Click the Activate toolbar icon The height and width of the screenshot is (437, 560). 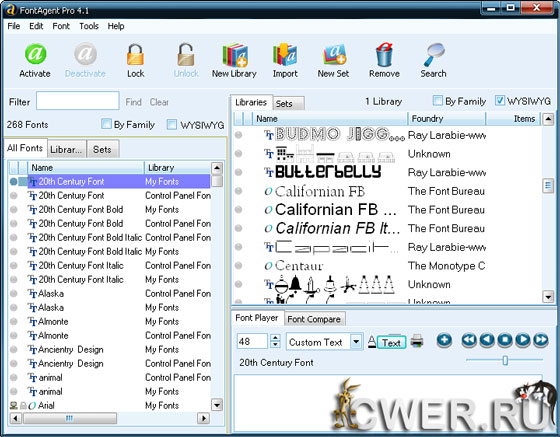pyautogui.click(x=35, y=54)
